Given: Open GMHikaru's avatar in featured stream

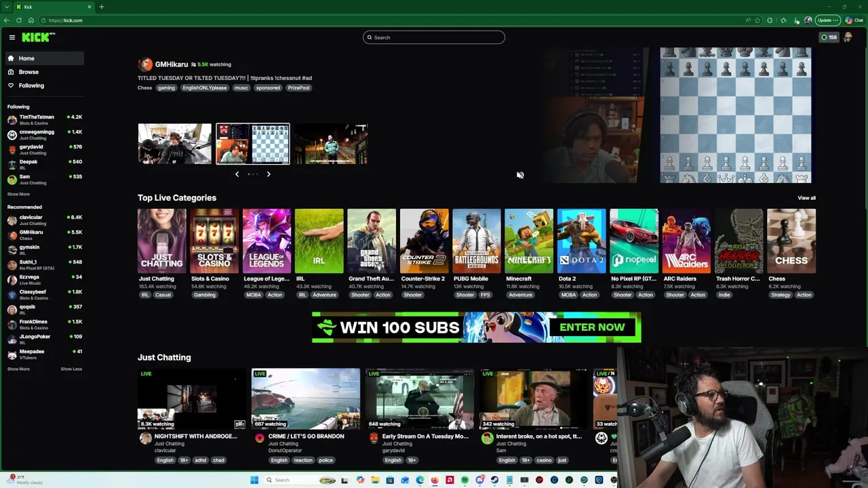Looking at the screenshot, I should point(145,64).
